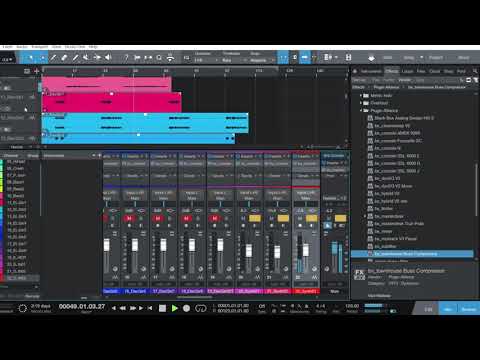The width and height of the screenshot is (480, 360).
Task: Click the question mark help icon
Action: [x=126, y=58]
